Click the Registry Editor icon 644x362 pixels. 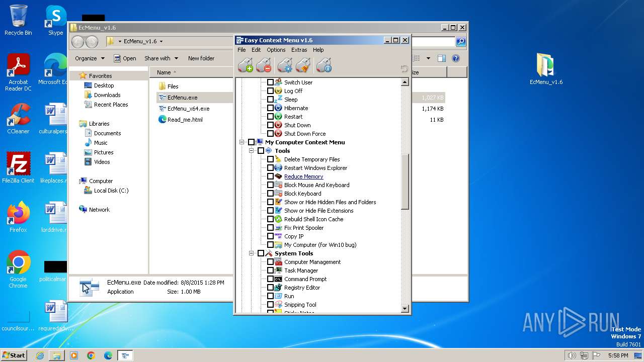pyautogui.click(x=278, y=288)
